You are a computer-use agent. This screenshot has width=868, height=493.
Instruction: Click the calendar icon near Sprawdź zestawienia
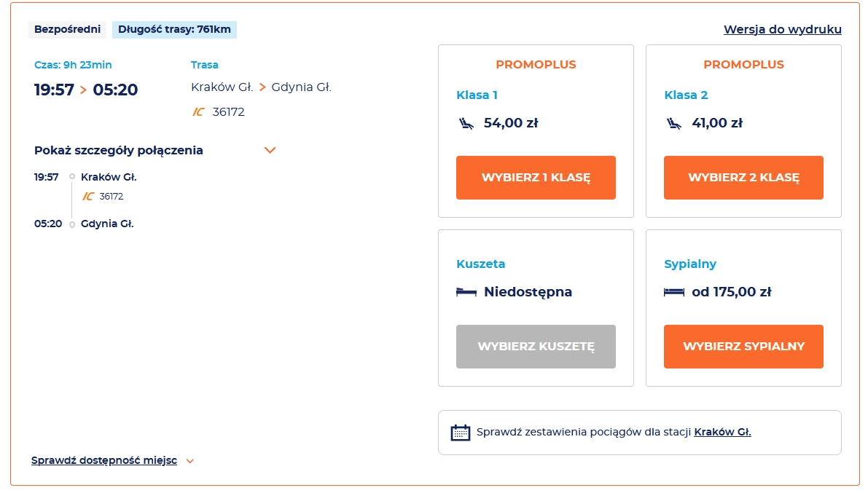[x=461, y=432]
